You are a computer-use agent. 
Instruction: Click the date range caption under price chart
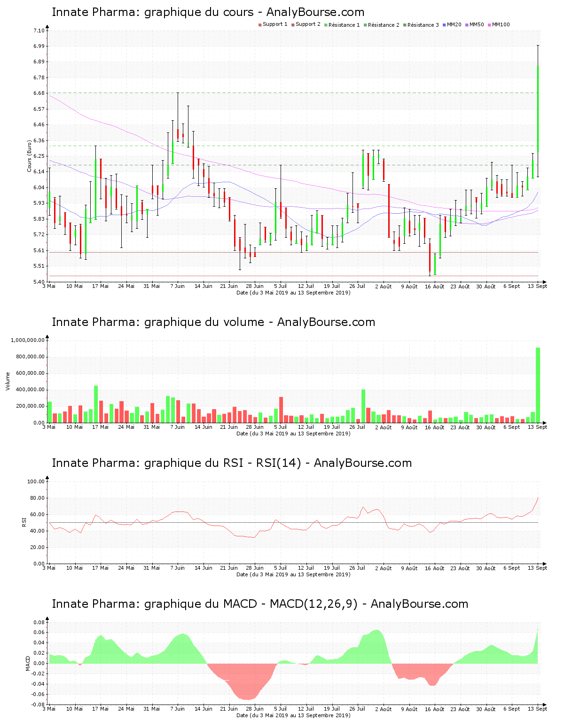pyautogui.click(x=293, y=293)
